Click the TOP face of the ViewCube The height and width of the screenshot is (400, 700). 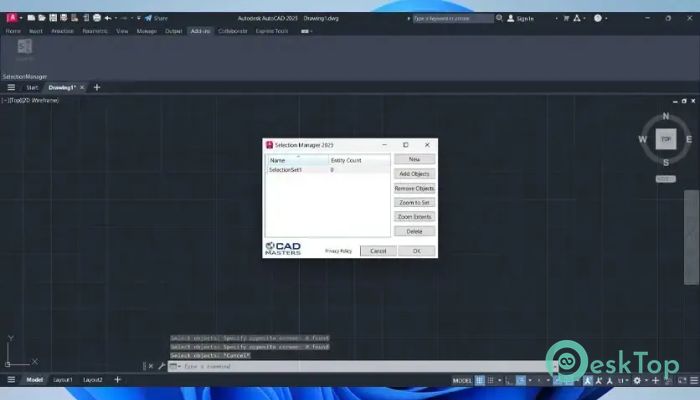666,139
